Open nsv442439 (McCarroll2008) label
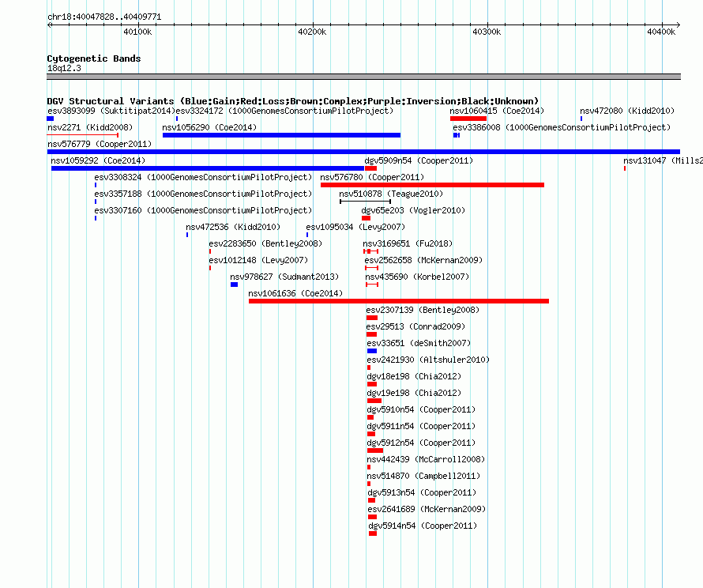The height and width of the screenshot is (588, 703). tap(426, 459)
